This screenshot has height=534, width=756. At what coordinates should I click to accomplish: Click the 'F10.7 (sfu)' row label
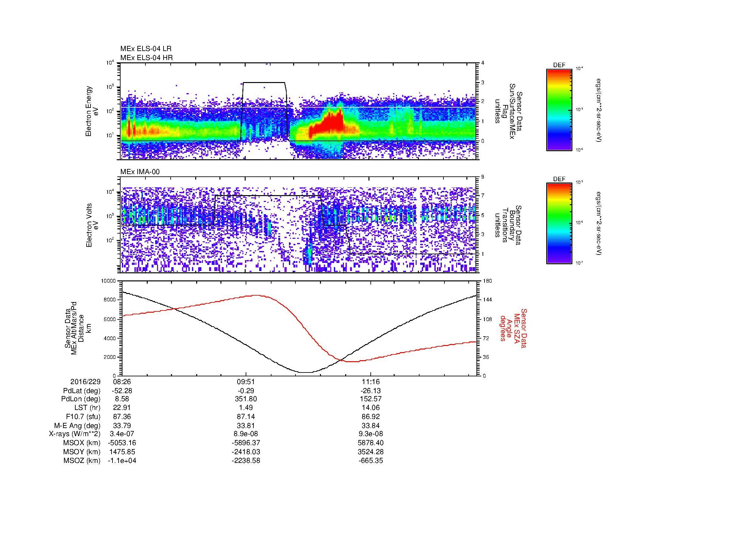tap(83, 416)
